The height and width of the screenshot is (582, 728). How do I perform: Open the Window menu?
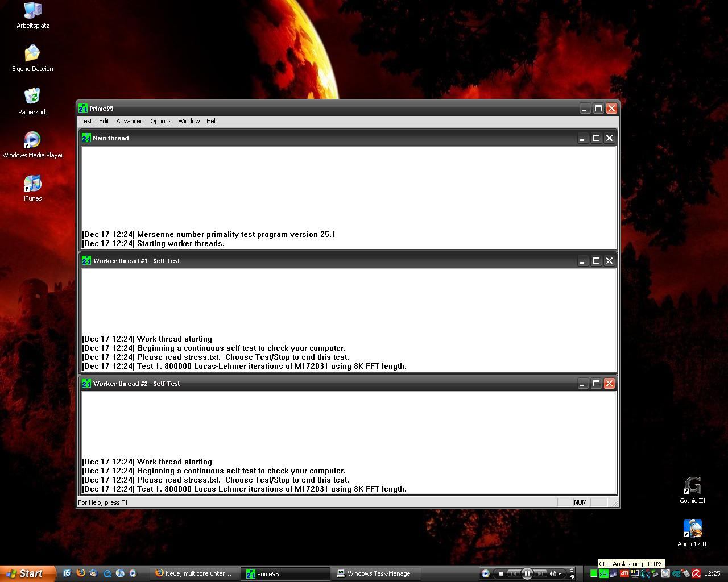tap(189, 121)
